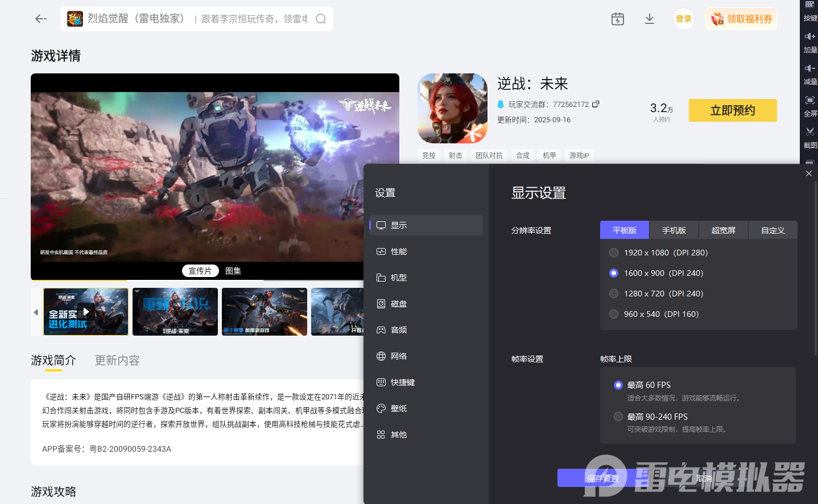Open 壁纸 wallpaper settings
818x504 pixels.
click(x=398, y=408)
